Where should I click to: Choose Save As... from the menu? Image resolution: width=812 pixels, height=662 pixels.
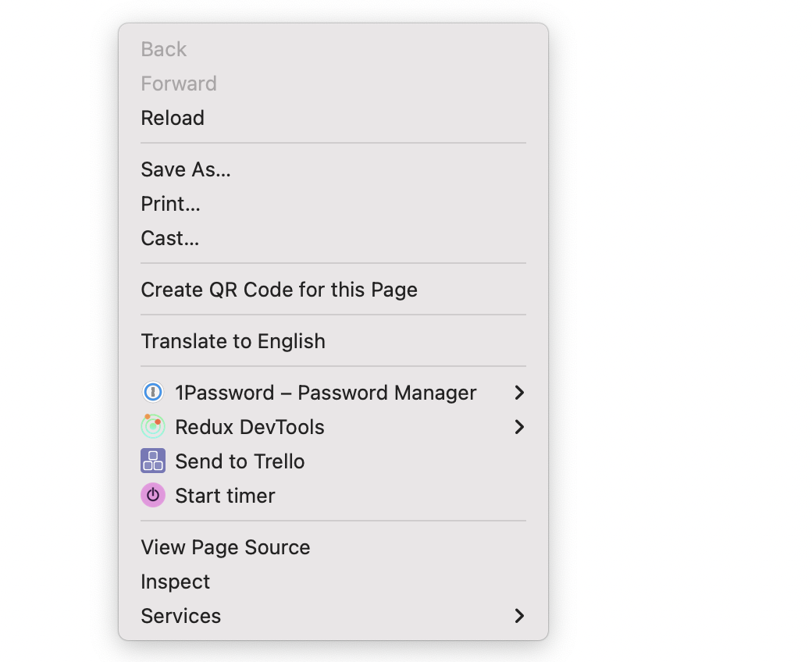tap(186, 169)
